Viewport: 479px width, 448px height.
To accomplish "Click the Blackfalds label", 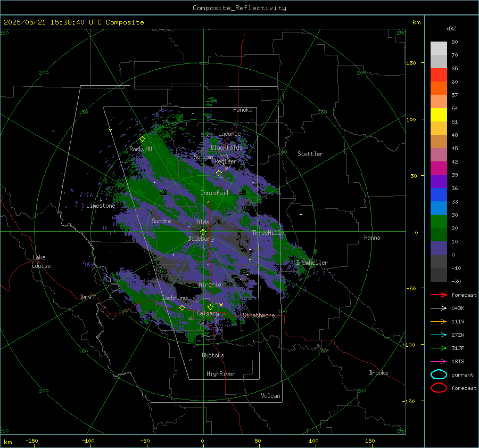I will coord(226,148).
